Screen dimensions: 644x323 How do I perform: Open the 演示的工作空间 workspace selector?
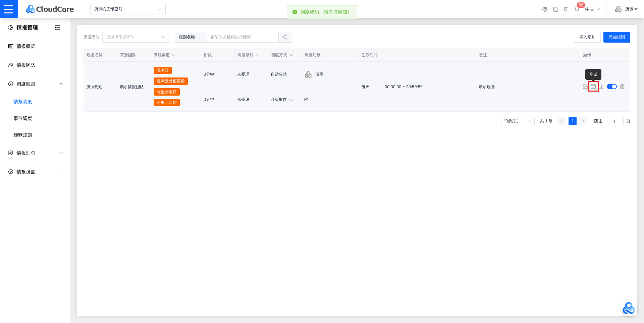click(127, 9)
